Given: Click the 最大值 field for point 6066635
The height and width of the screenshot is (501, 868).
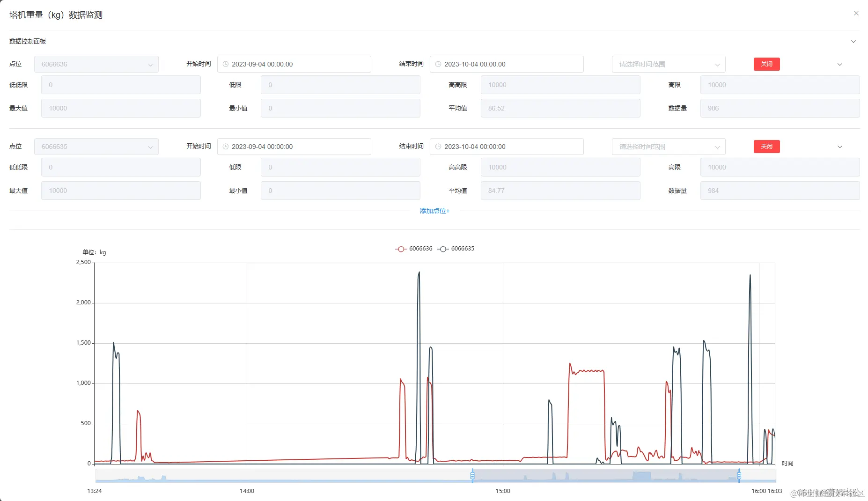Looking at the screenshot, I should (121, 191).
